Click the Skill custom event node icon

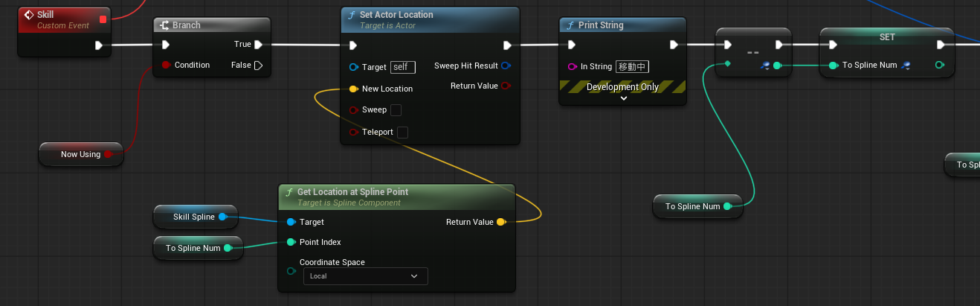tap(28, 15)
